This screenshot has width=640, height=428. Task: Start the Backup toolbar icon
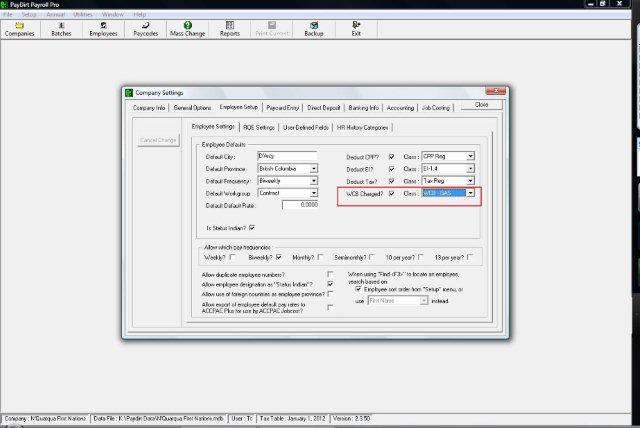pos(314,29)
